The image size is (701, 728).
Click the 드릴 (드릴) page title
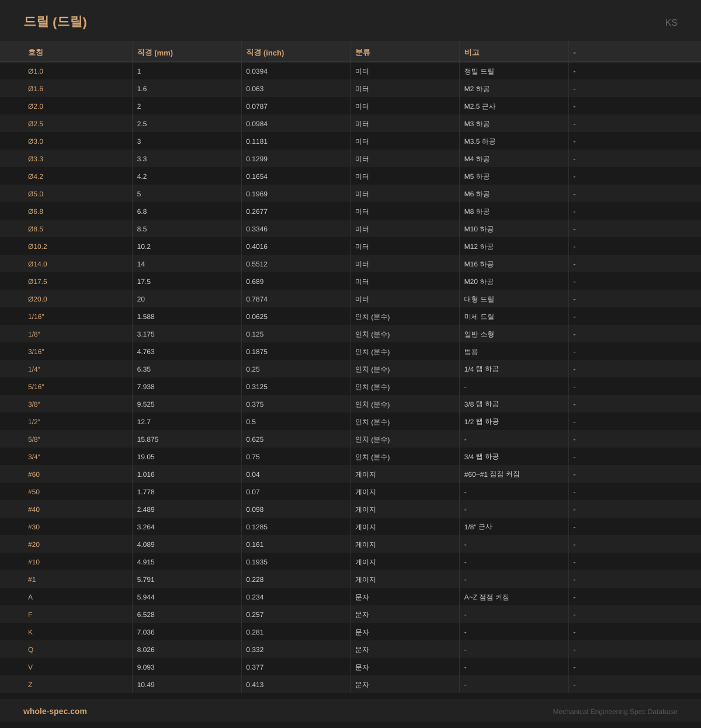click(x=55, y=22)
